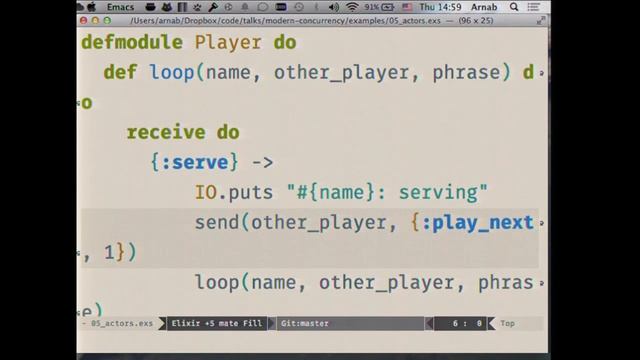The image size is (640, 360).
Task: Click the paw print menu bar icon
Action: click(198, 7)
